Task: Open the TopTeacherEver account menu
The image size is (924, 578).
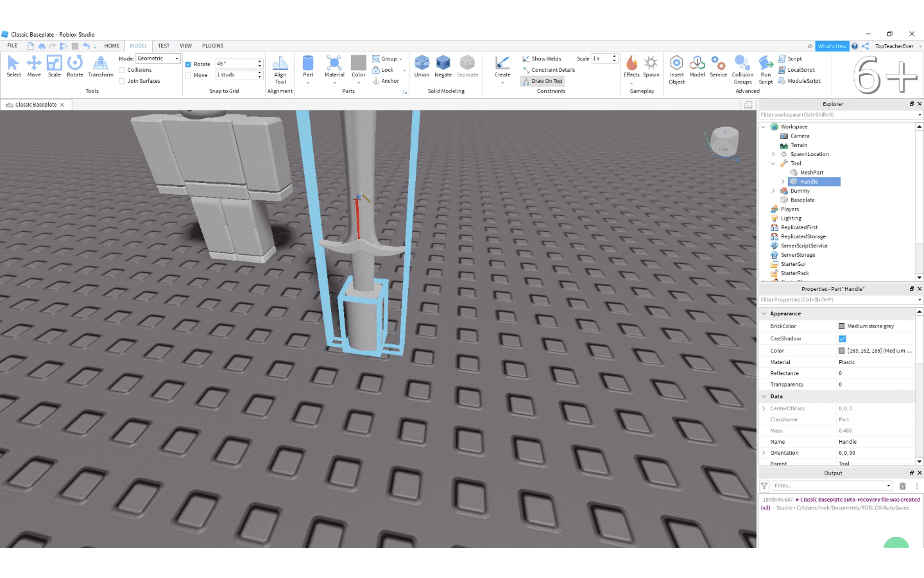Action: pyautogui.click(x=898, y=46)
